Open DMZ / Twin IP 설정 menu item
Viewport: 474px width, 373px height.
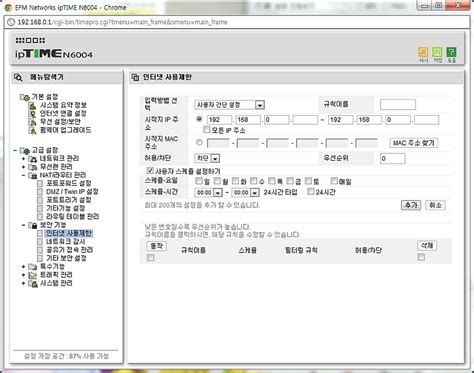coord(72,192)
